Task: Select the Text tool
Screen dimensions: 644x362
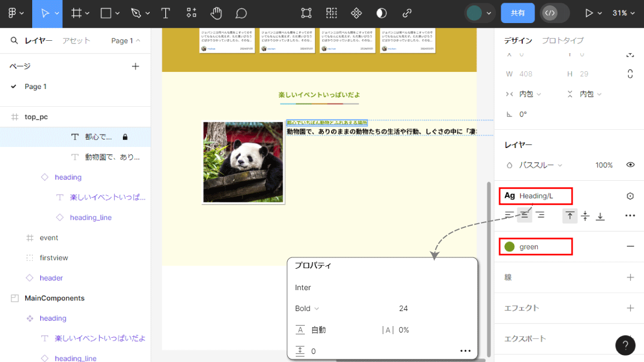Action: click(166, 13)
